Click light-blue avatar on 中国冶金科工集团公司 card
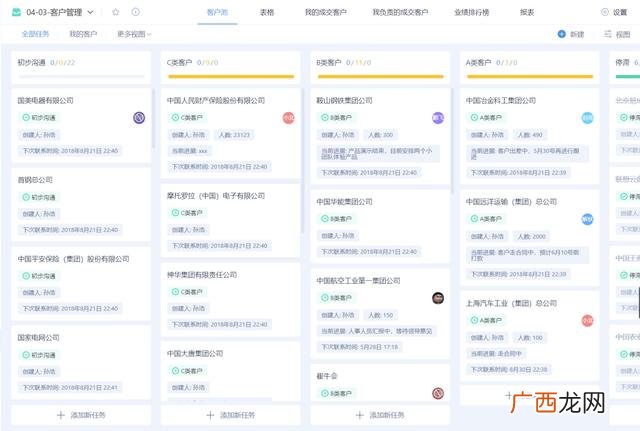This screenshot has width=640, height=431. pos(587,118)
